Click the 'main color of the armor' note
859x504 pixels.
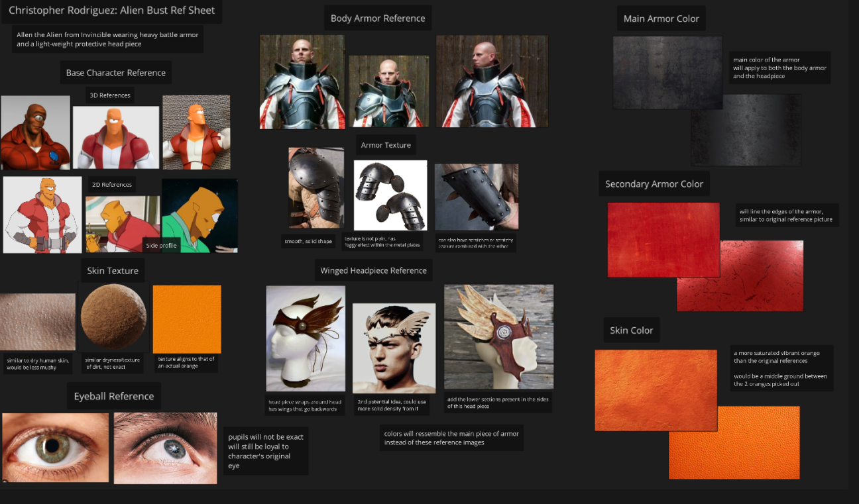coord(779,68)
